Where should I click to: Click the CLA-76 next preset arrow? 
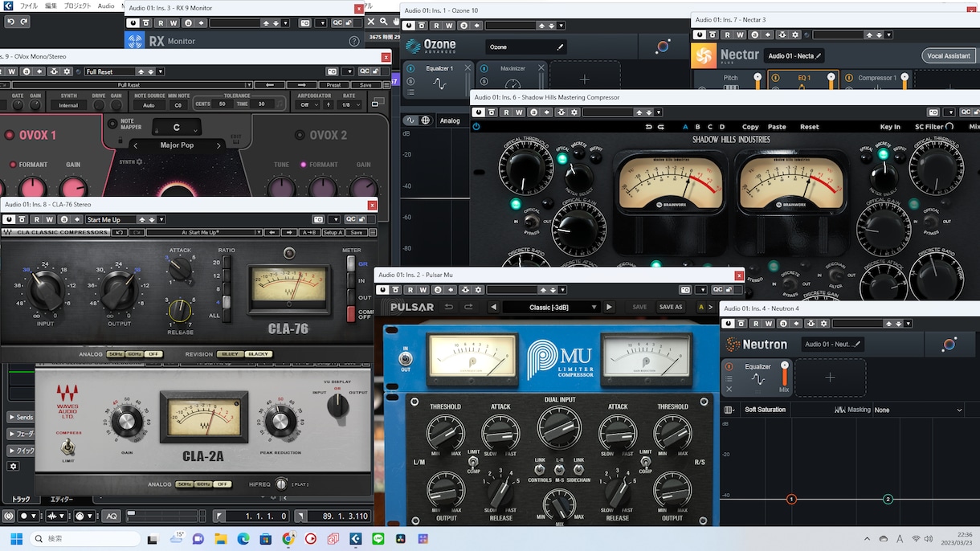pyautogui.click(x=288, y=232)
